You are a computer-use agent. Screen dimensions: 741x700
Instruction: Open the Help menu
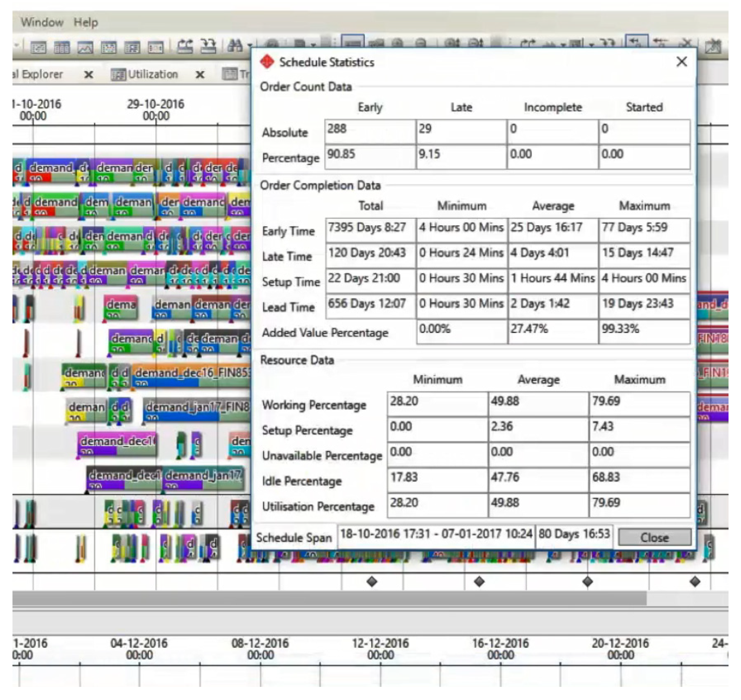click(85, 22)
